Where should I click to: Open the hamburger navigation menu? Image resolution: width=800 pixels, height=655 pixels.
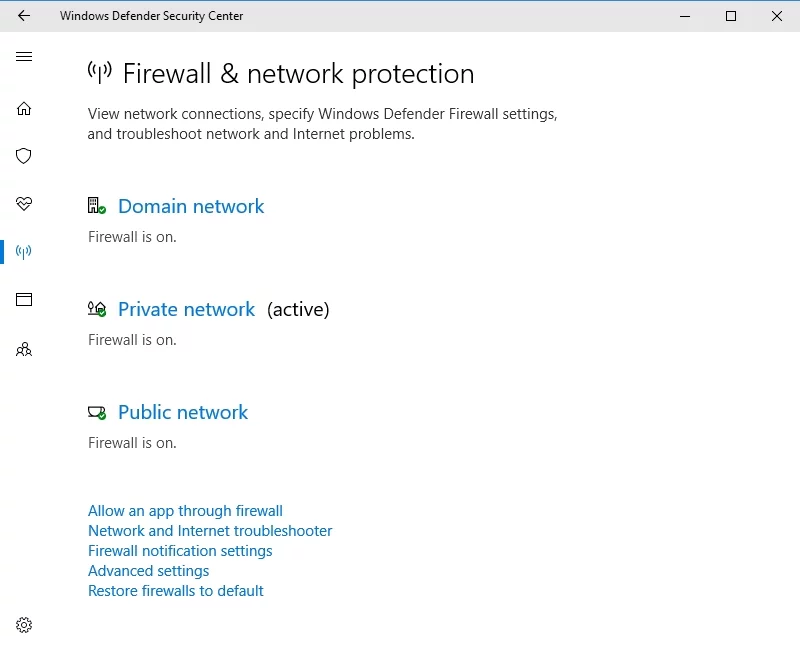(x=24, y=57)
